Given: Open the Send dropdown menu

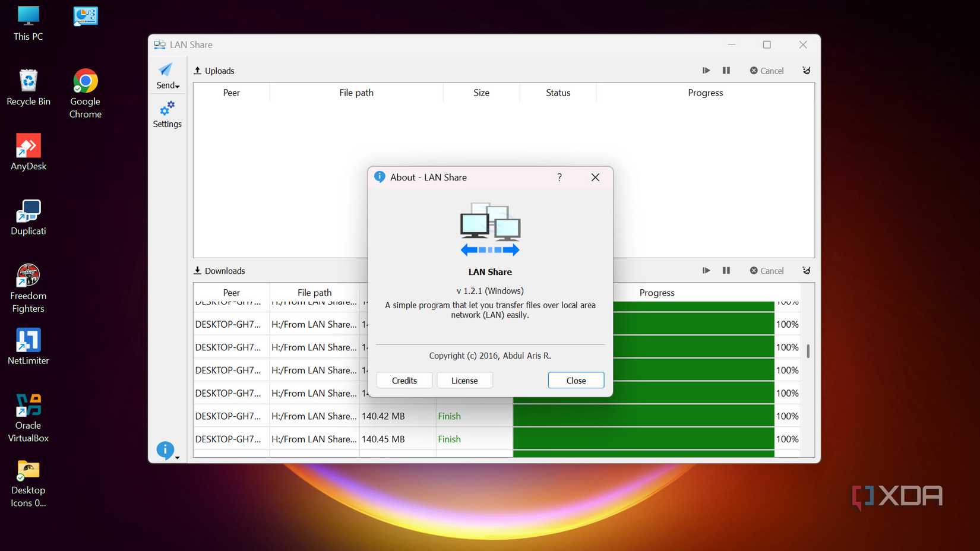Looking at the screenshot, I should point(167,76).
